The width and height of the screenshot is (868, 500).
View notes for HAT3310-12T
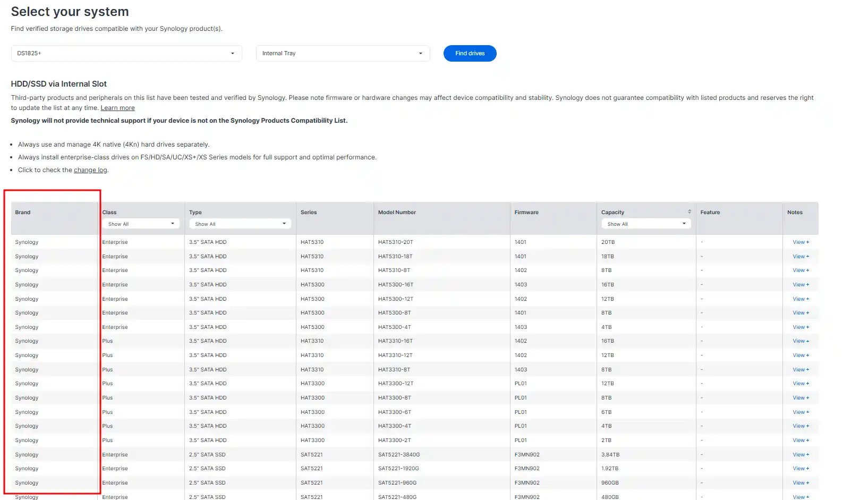click(801, 355)
